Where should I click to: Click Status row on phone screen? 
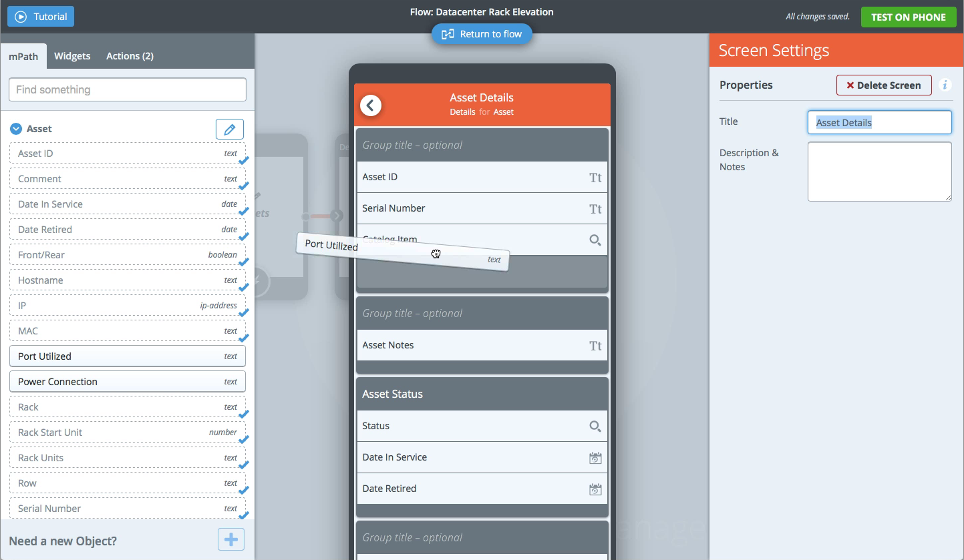click(x=482, y=426)
